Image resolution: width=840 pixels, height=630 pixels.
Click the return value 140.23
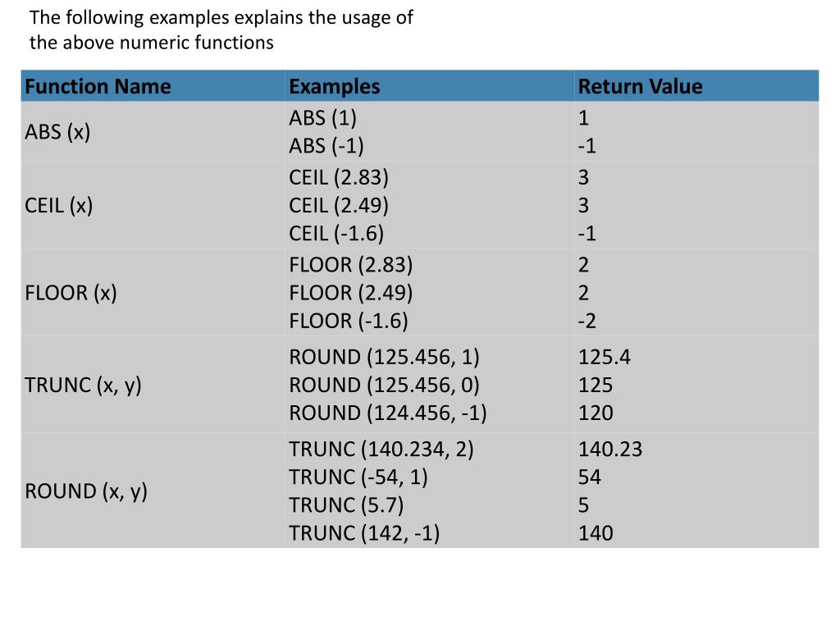pyautogui.click(x=610, y=449)
